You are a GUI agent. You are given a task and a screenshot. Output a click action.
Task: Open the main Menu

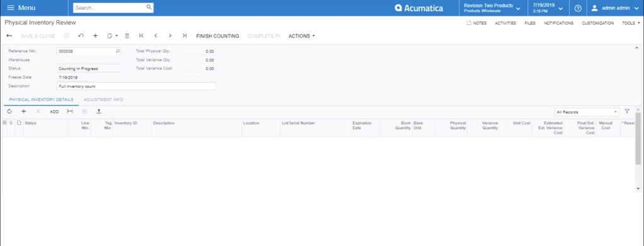point(21,8)
